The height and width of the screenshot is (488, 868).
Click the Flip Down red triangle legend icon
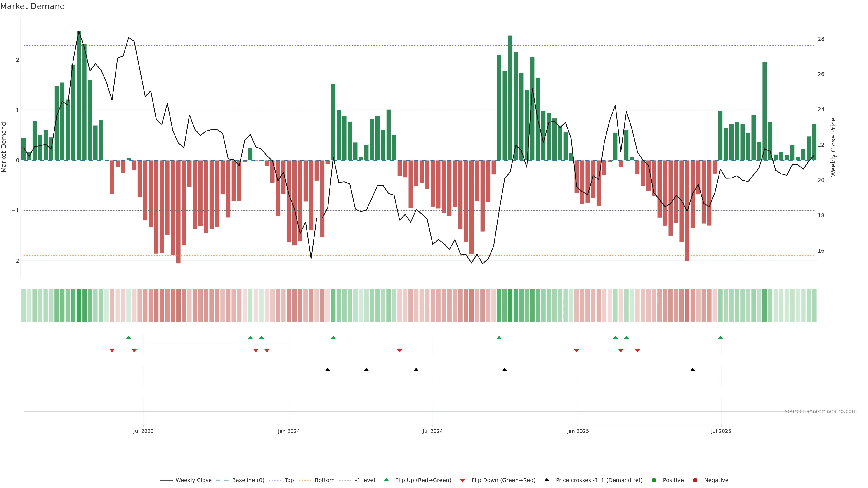pos(463,480)
